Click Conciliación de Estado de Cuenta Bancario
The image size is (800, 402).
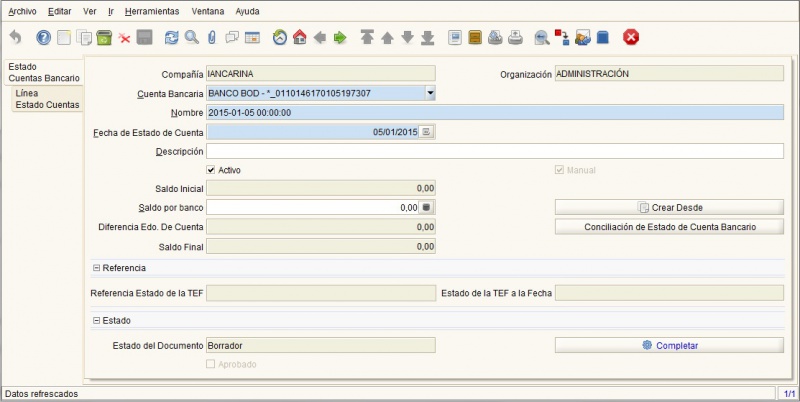coord(669,227)
